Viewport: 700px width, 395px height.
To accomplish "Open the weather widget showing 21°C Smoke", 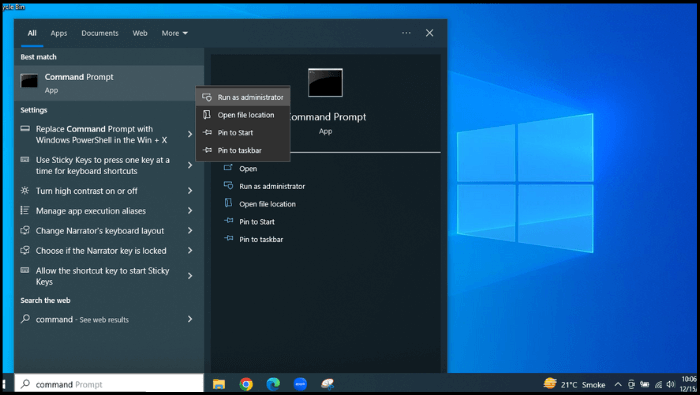I will point(575,384).
